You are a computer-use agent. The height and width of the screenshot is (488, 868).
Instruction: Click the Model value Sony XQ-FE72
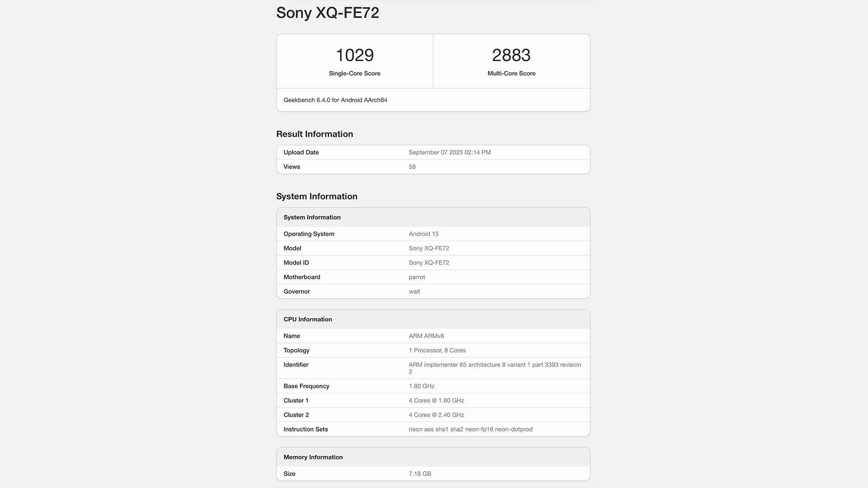tap(429, 248)
